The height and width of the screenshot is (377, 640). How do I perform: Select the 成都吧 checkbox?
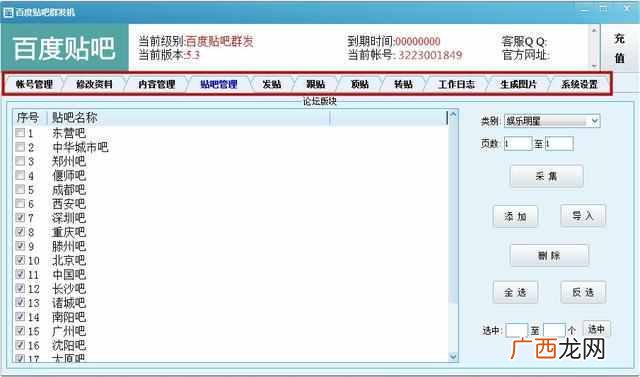(x=20, y=189)
